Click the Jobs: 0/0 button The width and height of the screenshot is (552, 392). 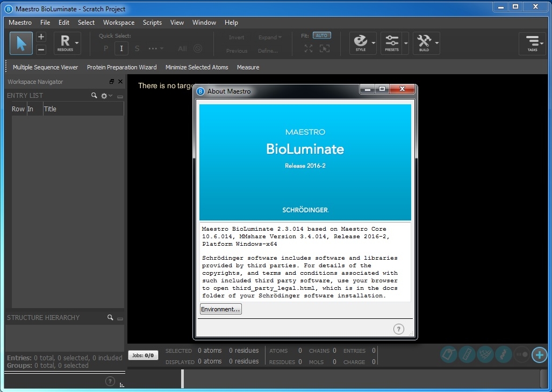tap(143, 355)
